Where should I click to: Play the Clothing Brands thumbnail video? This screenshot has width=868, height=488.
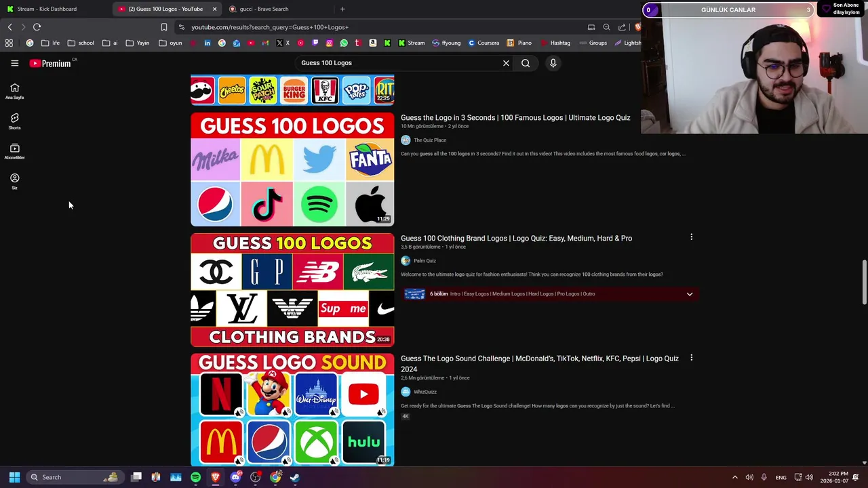(x=292, y=290)
